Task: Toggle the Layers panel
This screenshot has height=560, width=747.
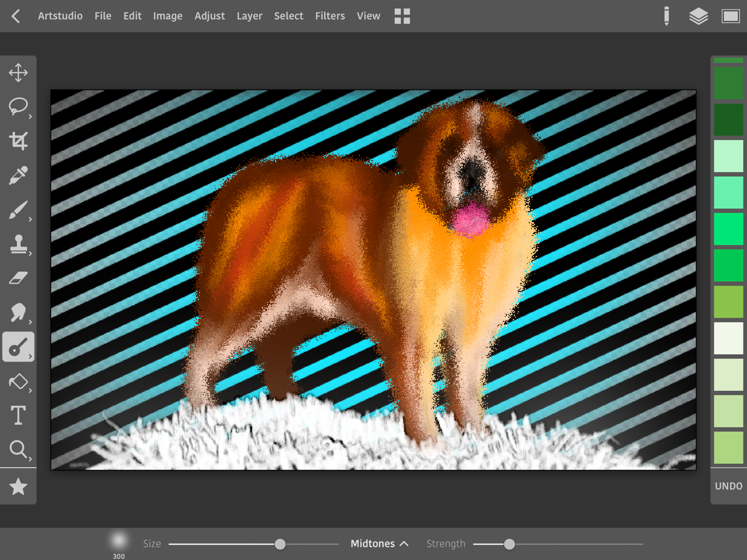Action: tap(698, 16)
